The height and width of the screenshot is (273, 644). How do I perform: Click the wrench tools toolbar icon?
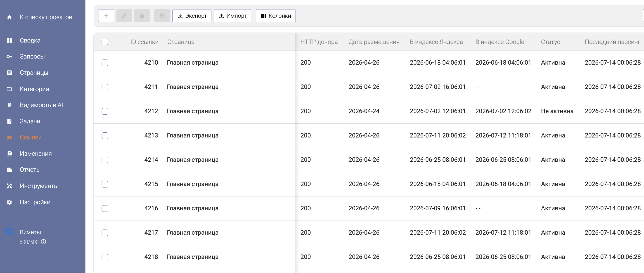(162, 16)
